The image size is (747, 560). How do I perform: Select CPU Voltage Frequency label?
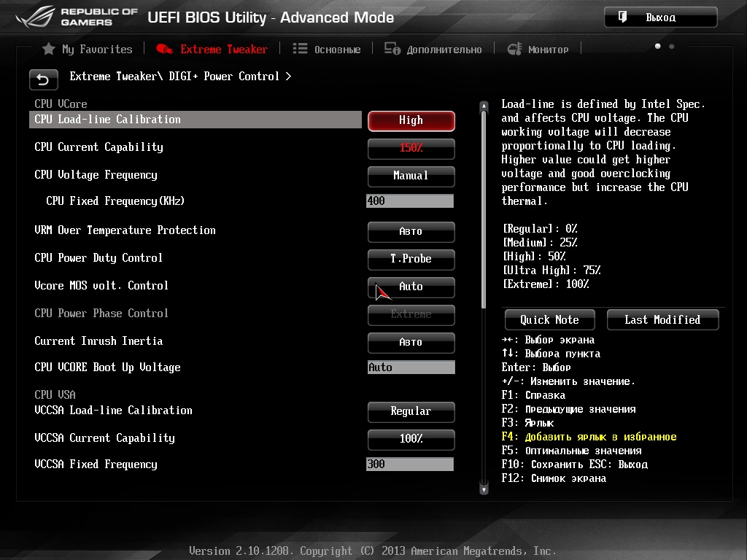click(x=96, y=175)
